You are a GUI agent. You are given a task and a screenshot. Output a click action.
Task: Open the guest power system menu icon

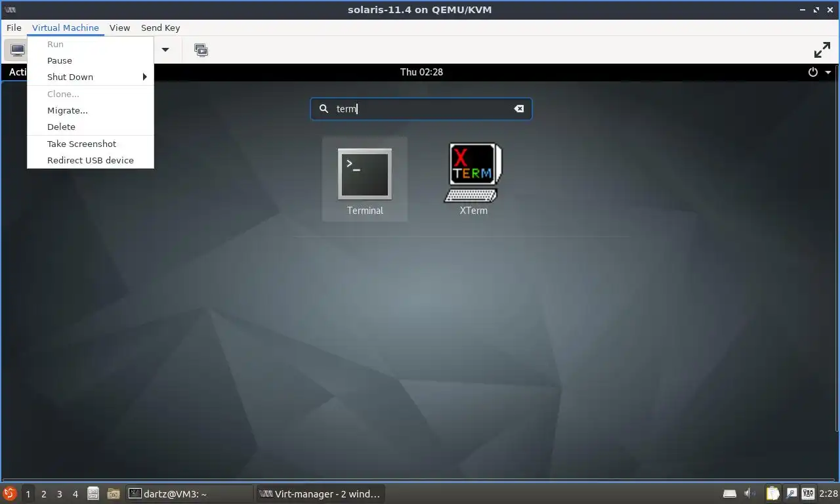(813, 72)
